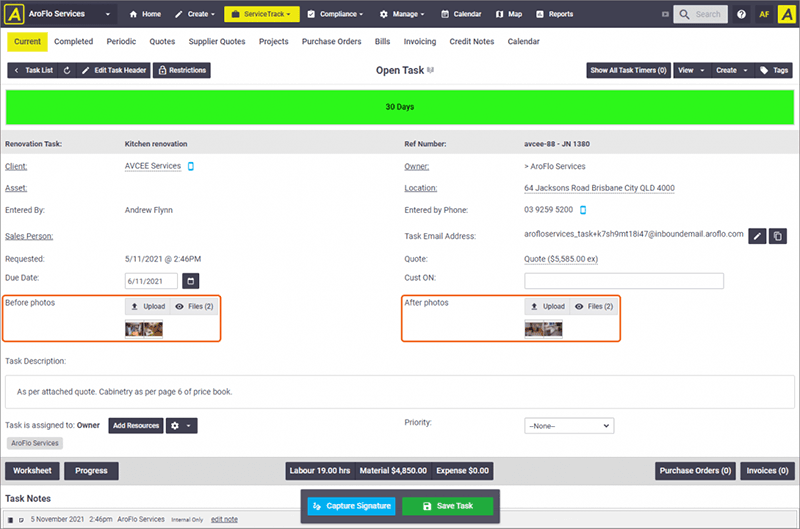Click the Sales Person label link
Viewport: 800px width, 529px height.
29,236
